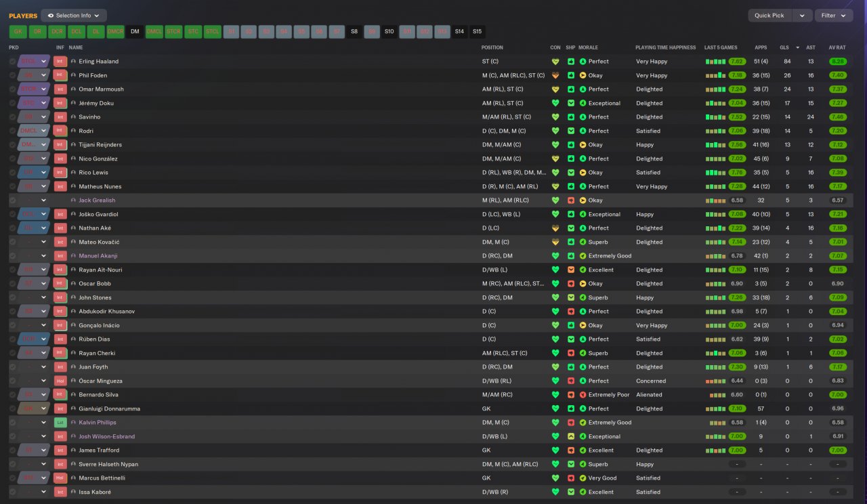Click the Int status badge for Mateo Kovačić

point(60,242)
